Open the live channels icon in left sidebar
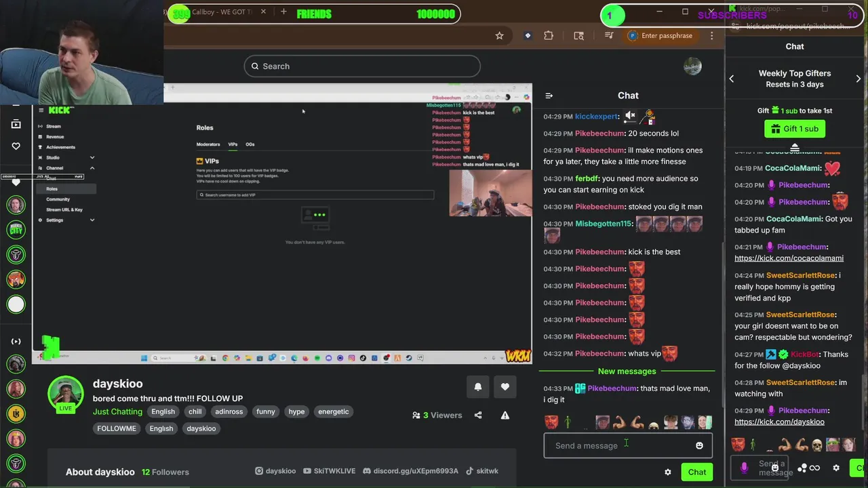 tap(16, 342)
